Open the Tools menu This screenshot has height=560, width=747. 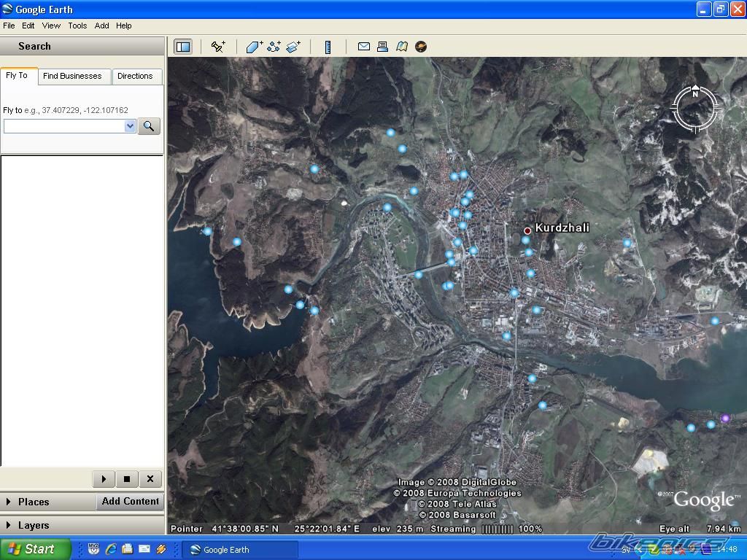point(77,26)
